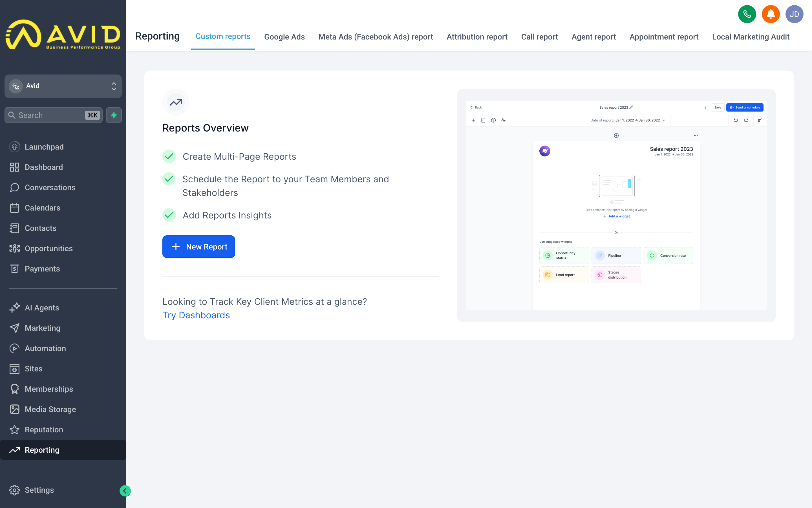Screen dimensions: 812x508
Task: Focus the Search input field
Action: click(x=53, y=115)
